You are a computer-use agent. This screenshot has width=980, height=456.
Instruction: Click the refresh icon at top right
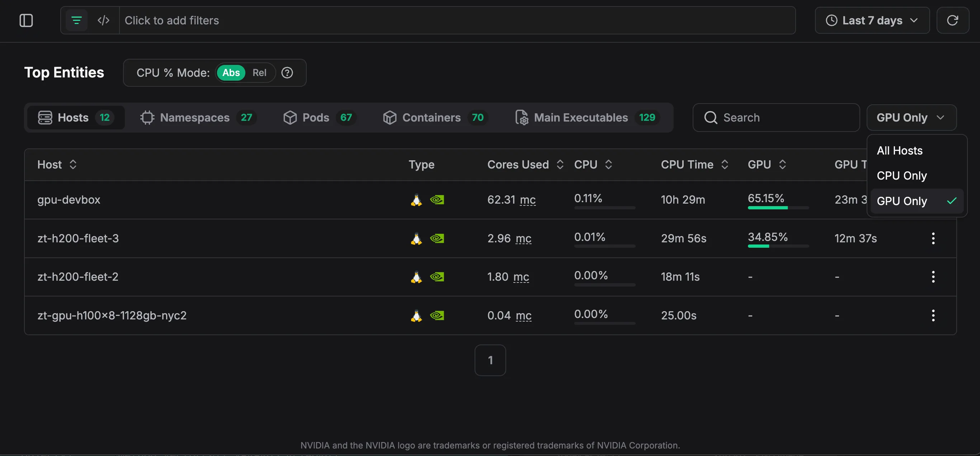tap(953, 20)
